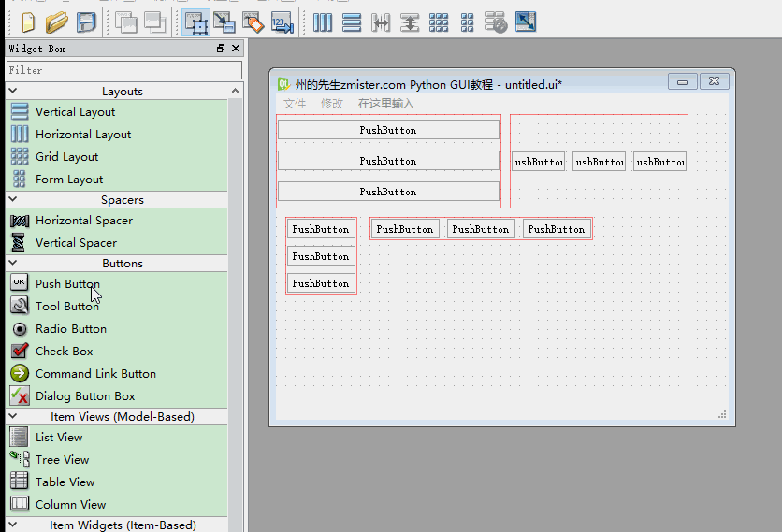This screenshot has height=532, width=782.
Task: Collapse the Item Views (Model-Based) category
Action: 13,416
